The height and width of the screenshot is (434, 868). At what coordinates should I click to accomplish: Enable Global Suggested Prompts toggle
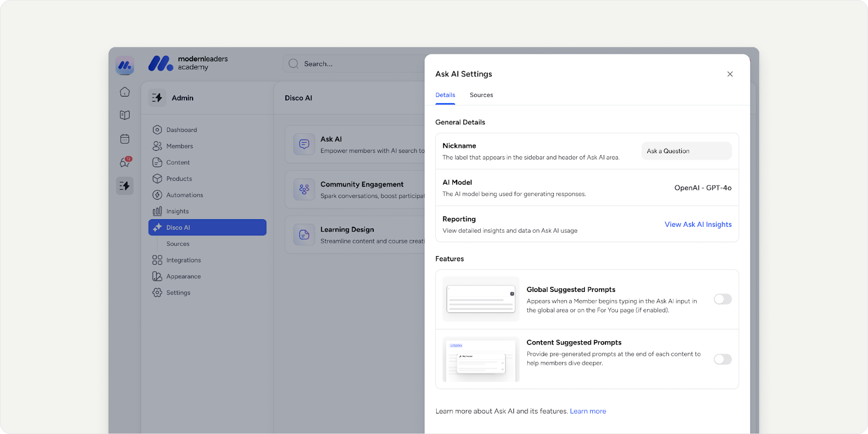722,299
